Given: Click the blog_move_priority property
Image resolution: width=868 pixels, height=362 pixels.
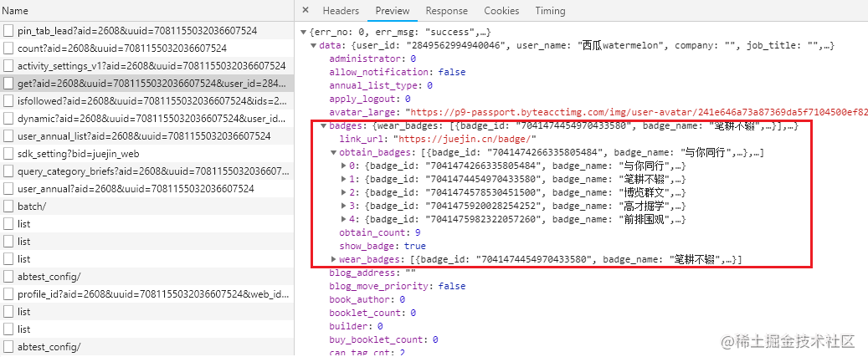Looking at the screenshot, I should tap(397, 286).
